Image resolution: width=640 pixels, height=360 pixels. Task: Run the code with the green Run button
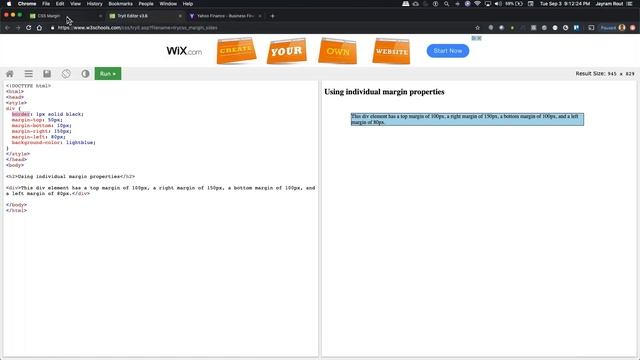pyautogui.click(x=108, y=74)
